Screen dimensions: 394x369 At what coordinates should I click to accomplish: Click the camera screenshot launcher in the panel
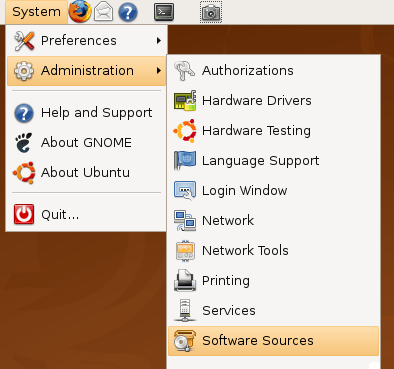pyautogui.click(x=211, y=12)
